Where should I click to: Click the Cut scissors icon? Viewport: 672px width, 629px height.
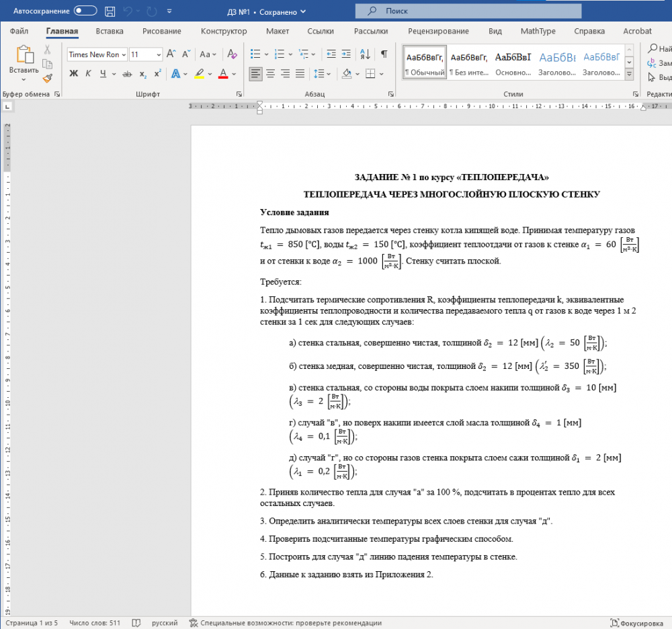tap(47, 50)
